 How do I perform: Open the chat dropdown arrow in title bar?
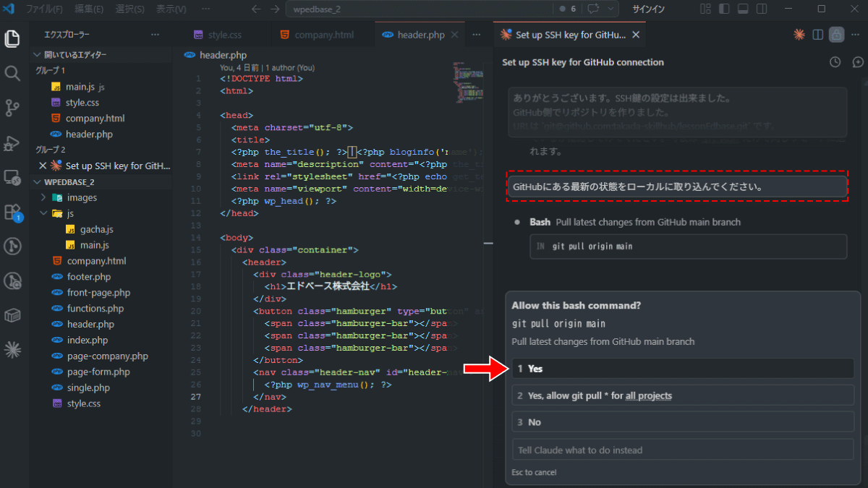coord(611,9)
